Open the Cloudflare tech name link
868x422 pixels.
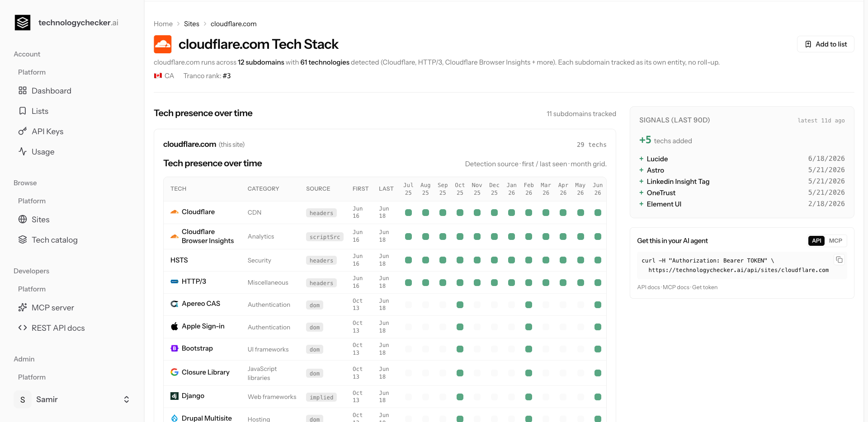pos(198,212)
